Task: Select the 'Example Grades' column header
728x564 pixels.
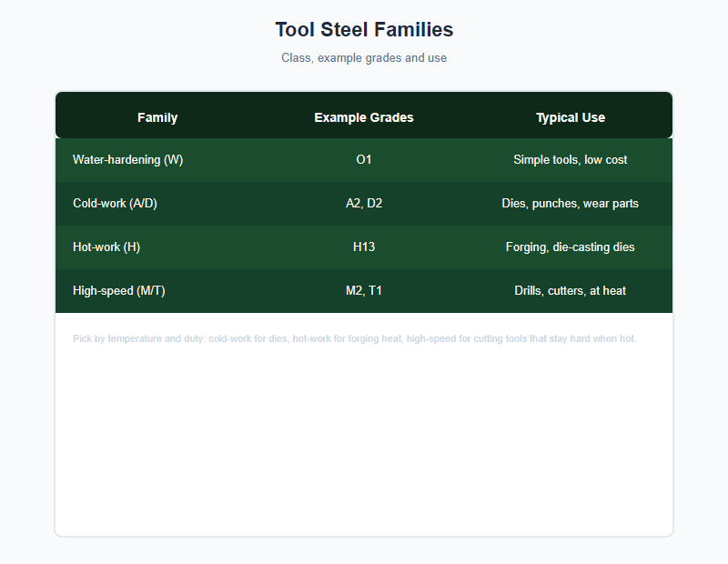Action: coord(364,117)
